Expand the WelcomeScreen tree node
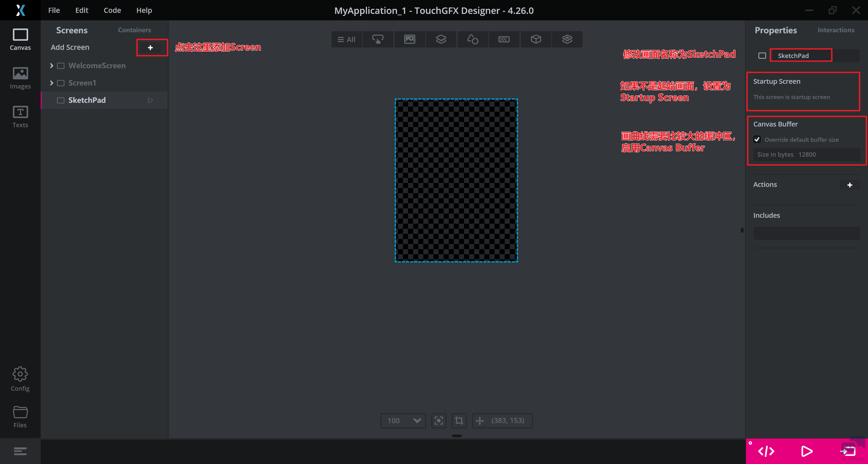Viewport: 868px width, 464px height. point(52,66)
